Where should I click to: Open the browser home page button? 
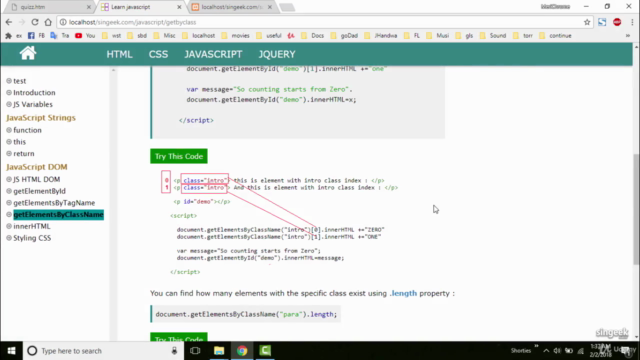48,22
